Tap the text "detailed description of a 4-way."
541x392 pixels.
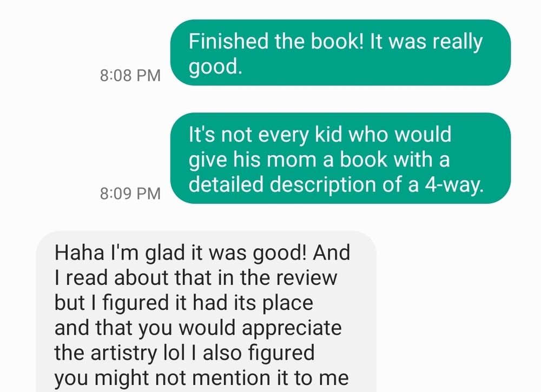(x=337, y=184)
